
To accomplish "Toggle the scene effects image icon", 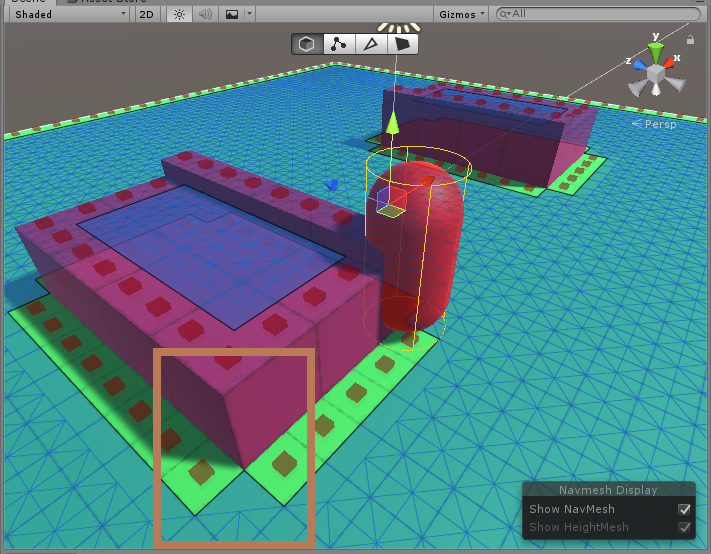I will coord(232,15).
